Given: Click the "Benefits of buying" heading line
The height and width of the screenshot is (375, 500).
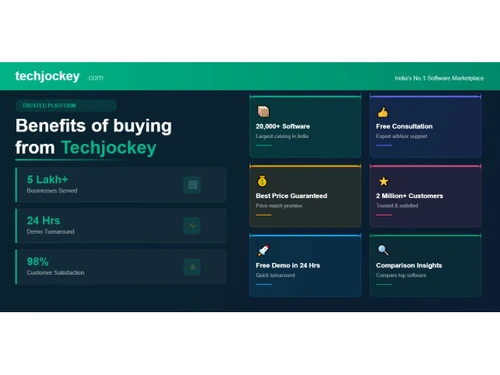Looking at the screenshot, I should (x=94, y=126).
